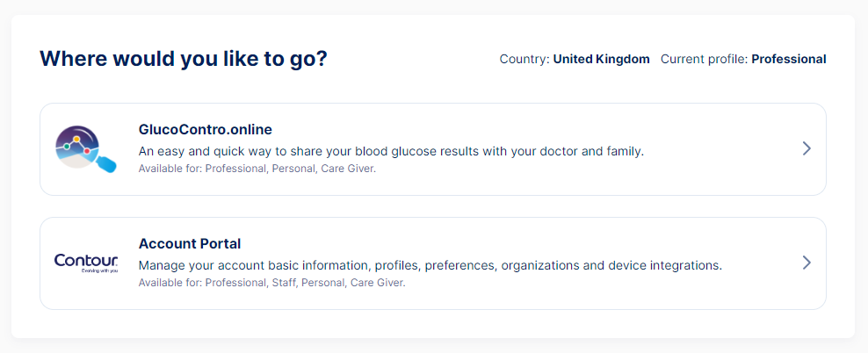The image size is (868, 353).
Task: Click the blood glucose sharing description text
Action: (x=391, y=152)
